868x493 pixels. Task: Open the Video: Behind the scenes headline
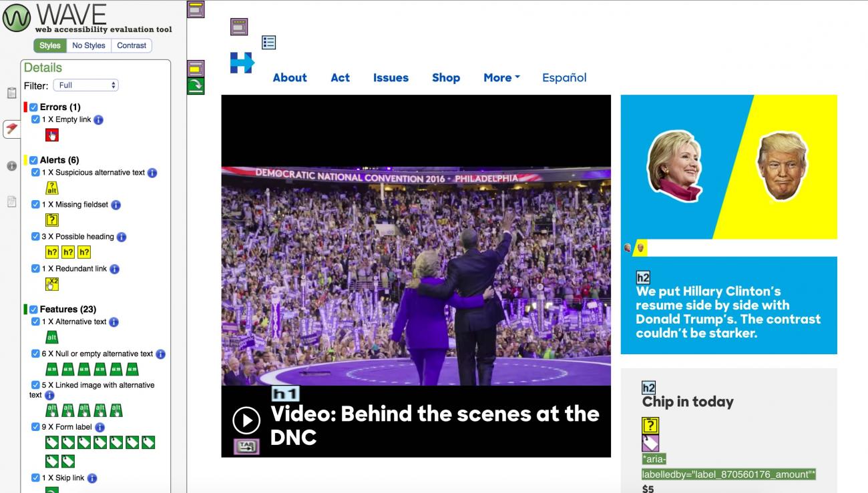click(435, 426)
